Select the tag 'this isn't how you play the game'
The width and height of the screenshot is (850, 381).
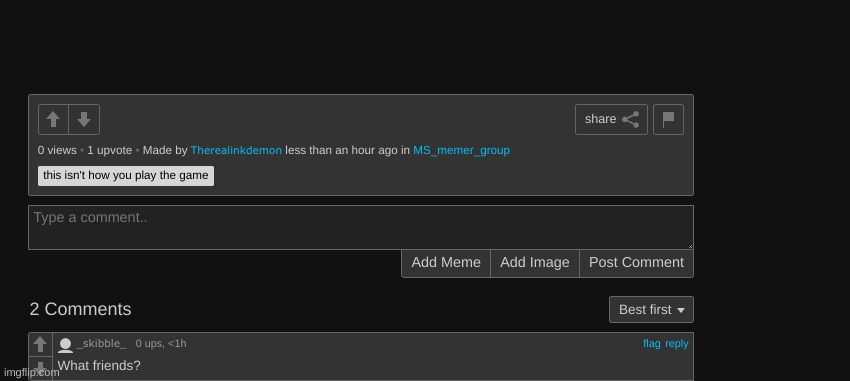126,176
